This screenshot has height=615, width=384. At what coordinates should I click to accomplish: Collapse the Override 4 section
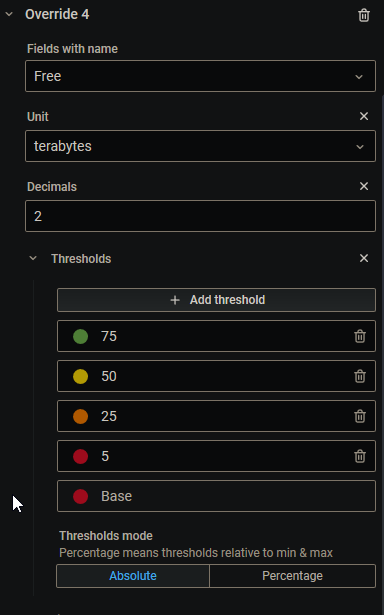click(x=9, y=14)
